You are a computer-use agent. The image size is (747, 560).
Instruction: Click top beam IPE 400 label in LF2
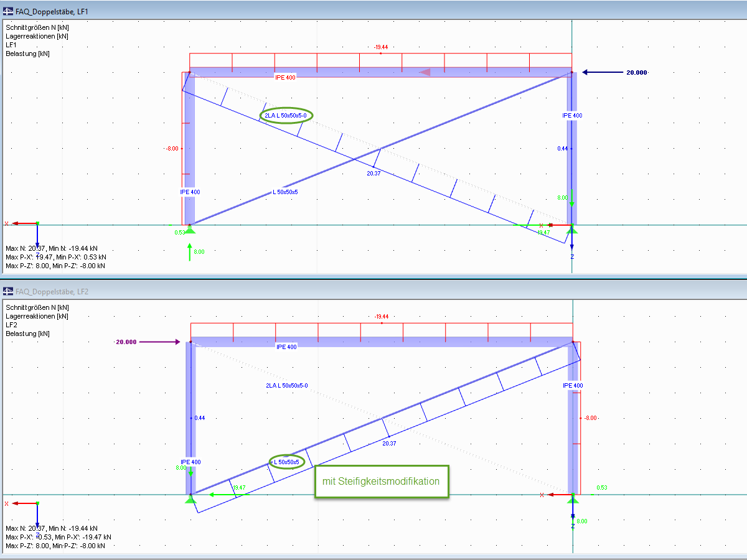[x=286, y=347]
